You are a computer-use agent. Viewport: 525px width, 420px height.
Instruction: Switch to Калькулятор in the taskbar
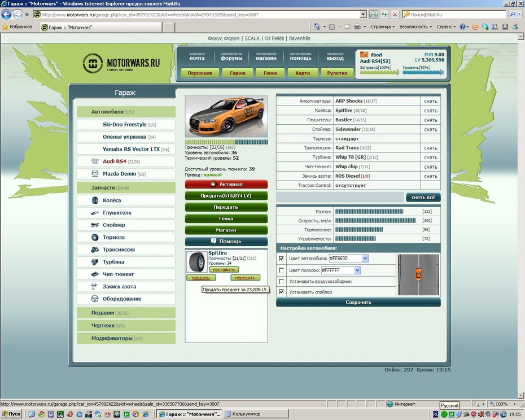point(256,414)
